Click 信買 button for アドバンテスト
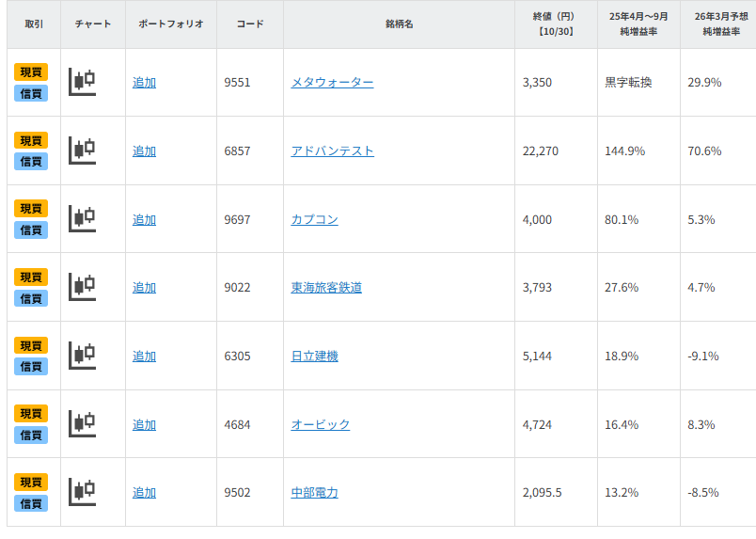This screenshot has height=539, width=756. [x=31, y=162]
